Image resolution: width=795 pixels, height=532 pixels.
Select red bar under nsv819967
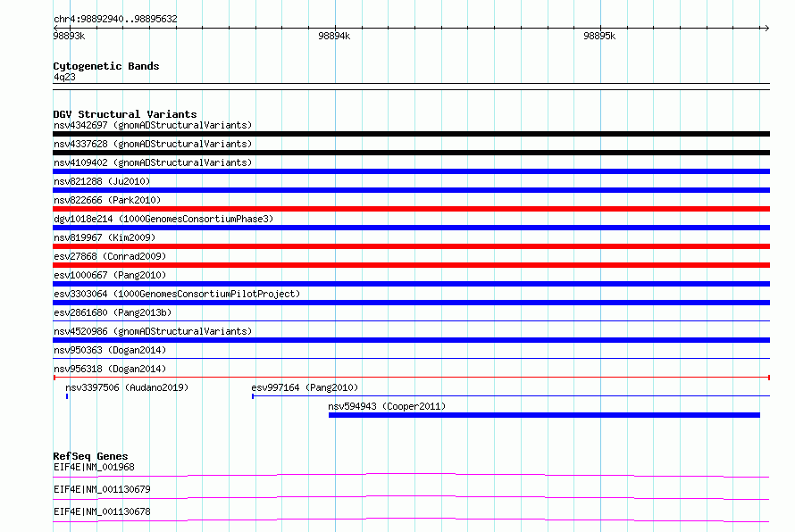pos(411,246)
